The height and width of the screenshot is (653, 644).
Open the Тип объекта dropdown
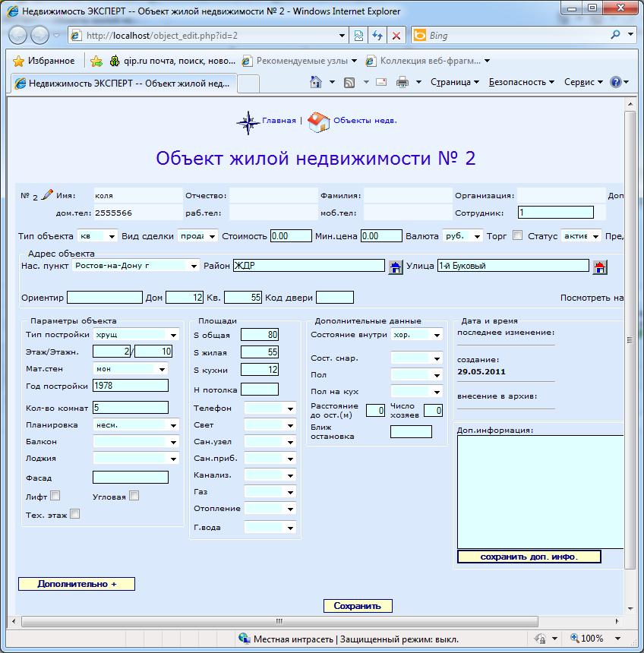point(97,236)
